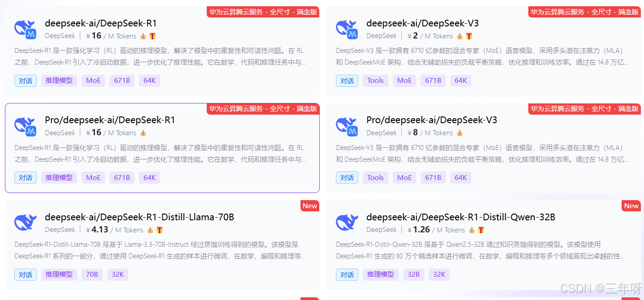This screenshot has width=644, height=300.
Task: Click money bag icon on deepseek-ai/DeepSeek-V3 card
Action: point(460,36)
